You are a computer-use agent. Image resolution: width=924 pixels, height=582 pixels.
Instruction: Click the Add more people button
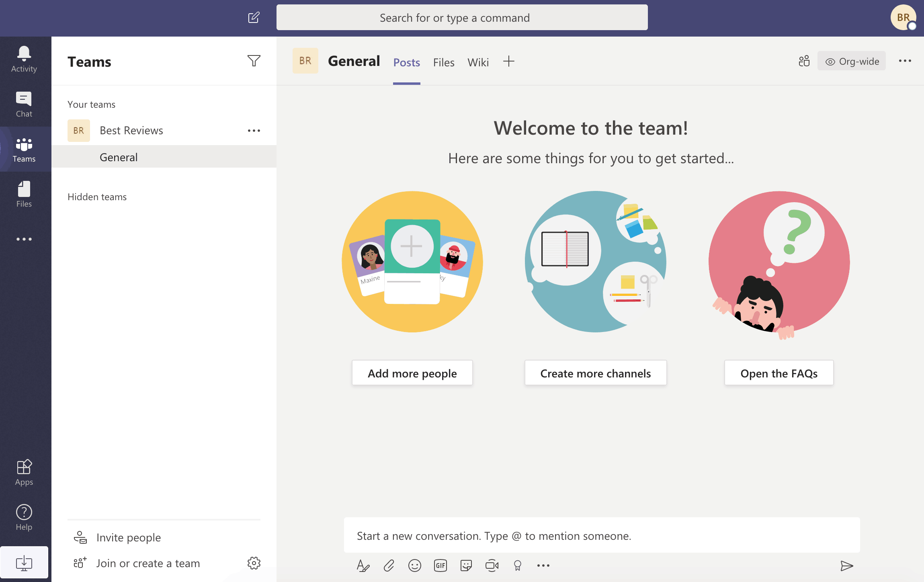[x=412, y=373]
